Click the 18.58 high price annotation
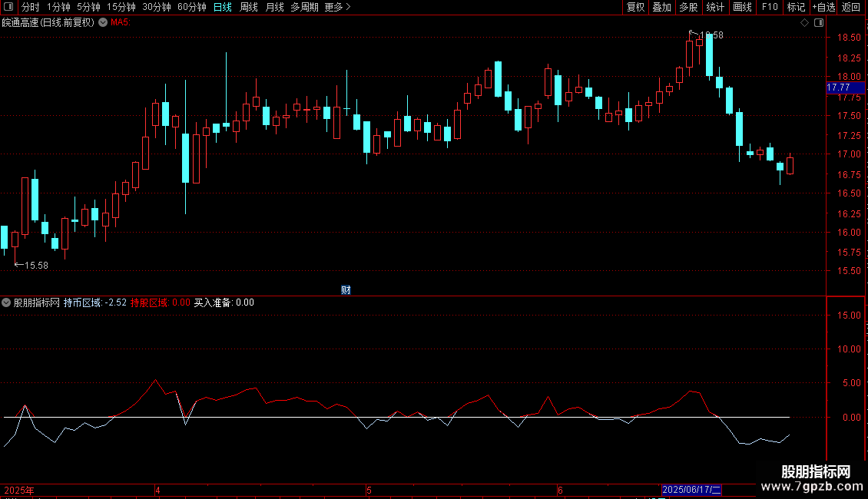Screen dimensions: 868x499 point(707,35)
